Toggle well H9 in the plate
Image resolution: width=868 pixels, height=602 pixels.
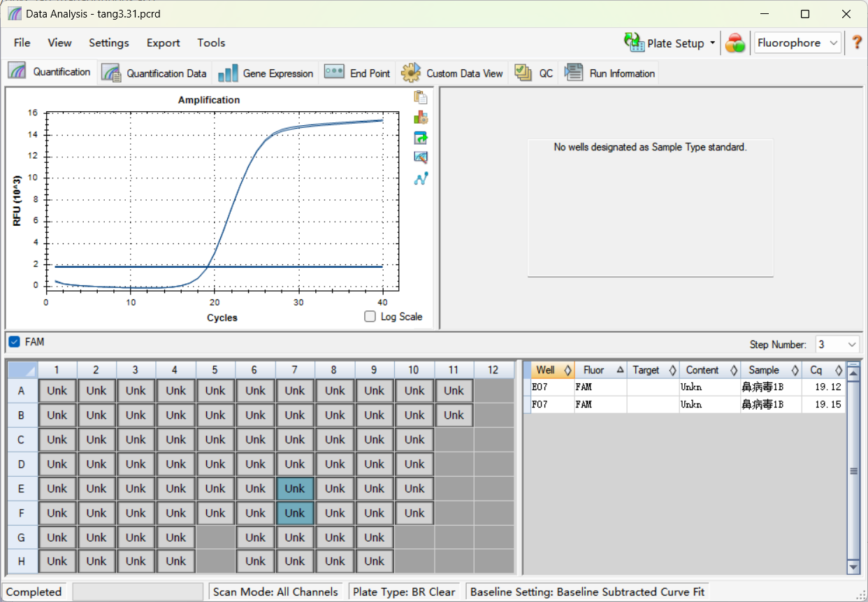[x=375, y=561]
